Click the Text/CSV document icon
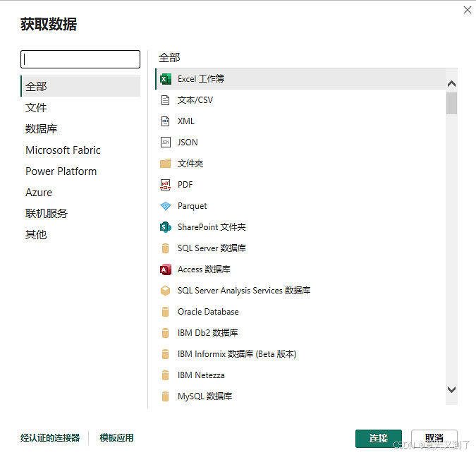The image size is (476, 455). click(x=165, y=100)
